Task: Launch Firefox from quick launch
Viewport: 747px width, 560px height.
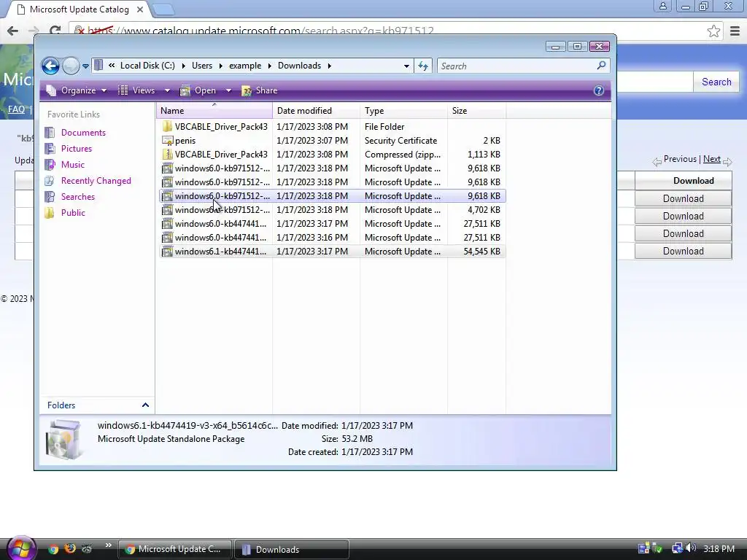Action: (x=70, y=548)
